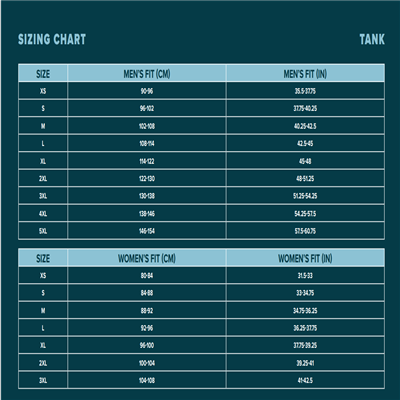Click the men's 5XL 146-154 cm cell
Screen dimensions: 400x400
[147, 231]
